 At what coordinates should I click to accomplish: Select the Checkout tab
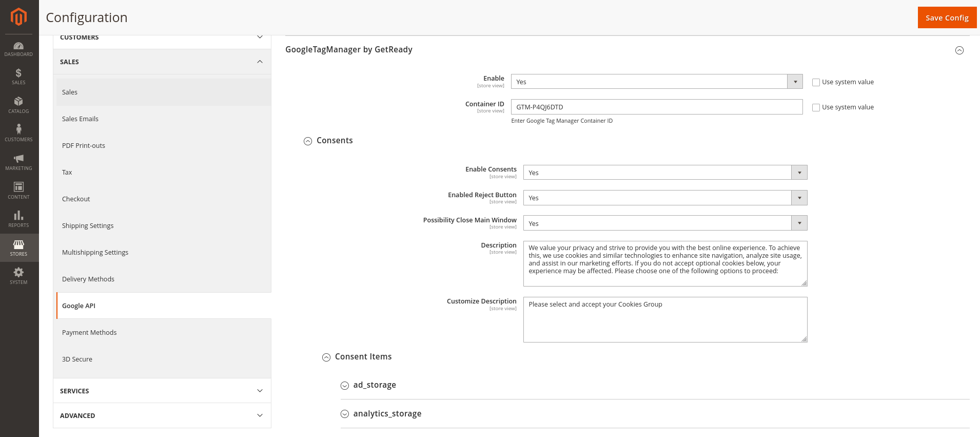(x=164, y=199)
